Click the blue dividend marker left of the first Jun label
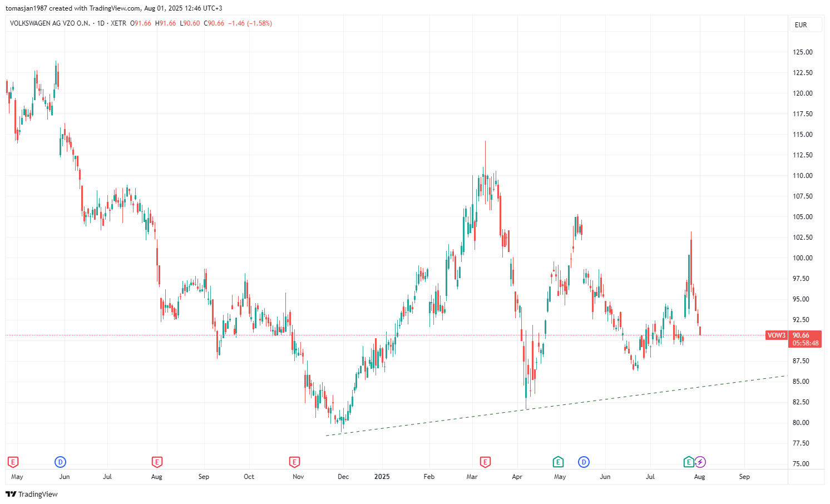This screenshot has height=504, width=830. 60,462
